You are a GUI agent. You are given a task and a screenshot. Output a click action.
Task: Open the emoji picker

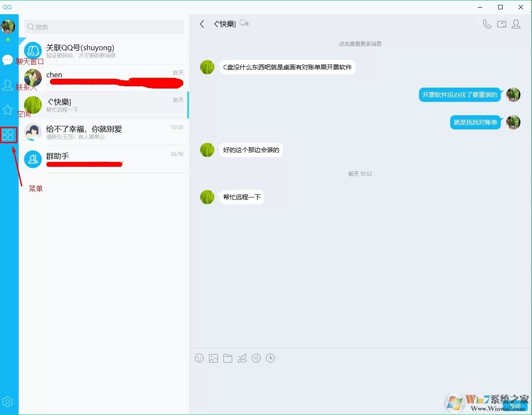(x=199, y=358)
